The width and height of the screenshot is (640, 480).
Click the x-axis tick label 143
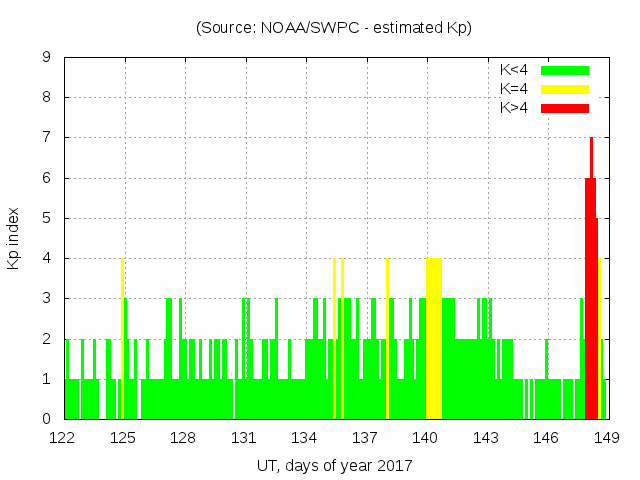click(486, 438)
